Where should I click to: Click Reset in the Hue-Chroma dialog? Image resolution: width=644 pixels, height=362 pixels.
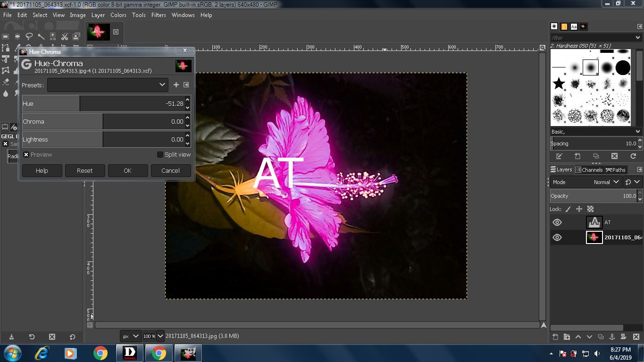85,171
